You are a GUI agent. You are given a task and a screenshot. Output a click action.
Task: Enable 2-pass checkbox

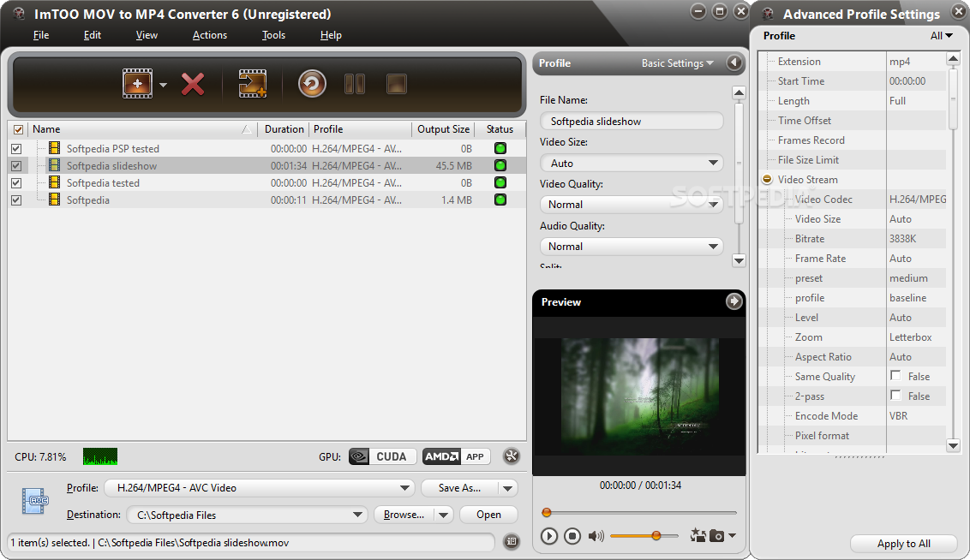pos(895,396)
